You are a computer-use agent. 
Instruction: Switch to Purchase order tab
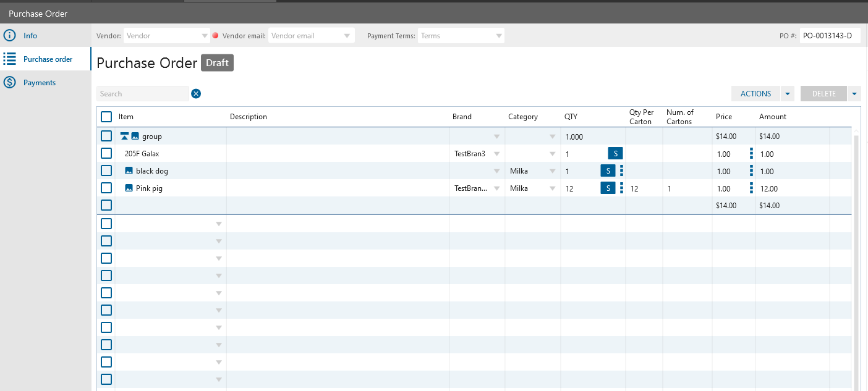48,59
